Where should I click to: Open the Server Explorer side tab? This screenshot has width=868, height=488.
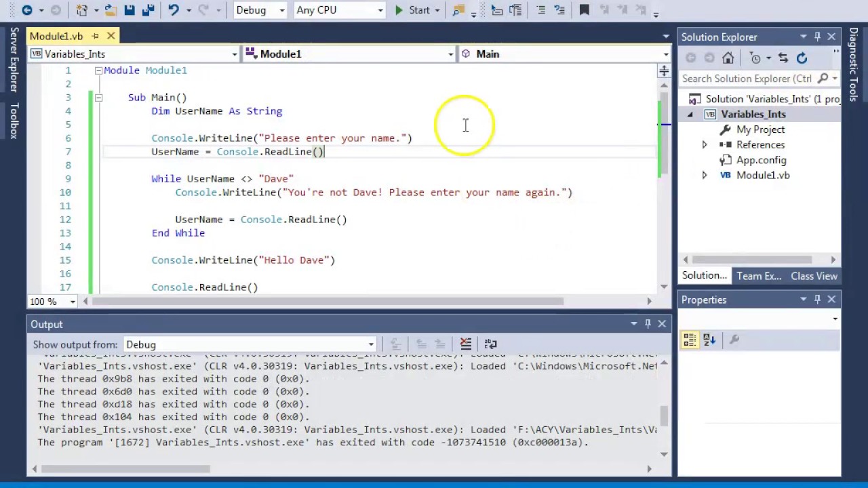click(13, 60)
